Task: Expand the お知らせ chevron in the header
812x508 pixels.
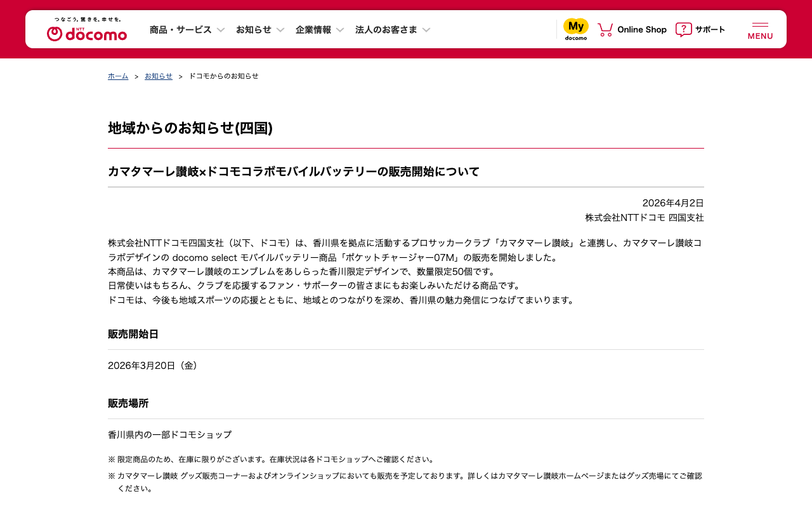Action: 280,30
